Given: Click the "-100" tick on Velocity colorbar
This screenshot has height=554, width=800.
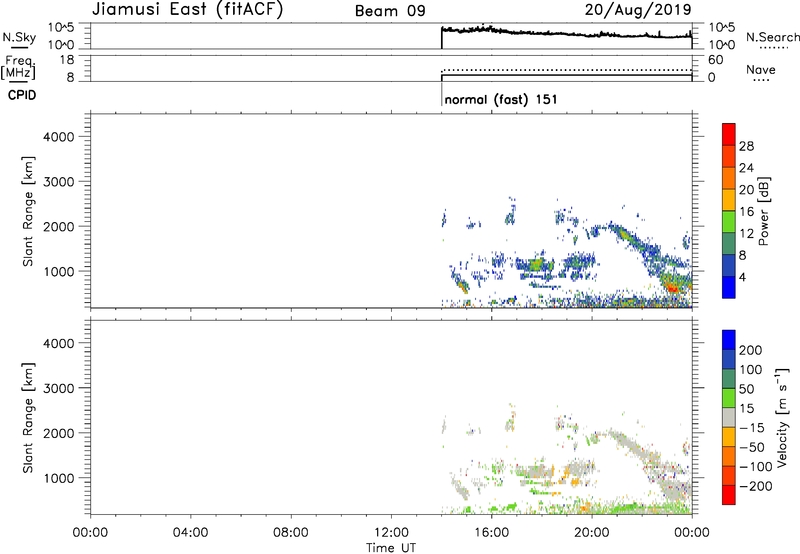Looking at the screenshot, I should tap(756, 467).
